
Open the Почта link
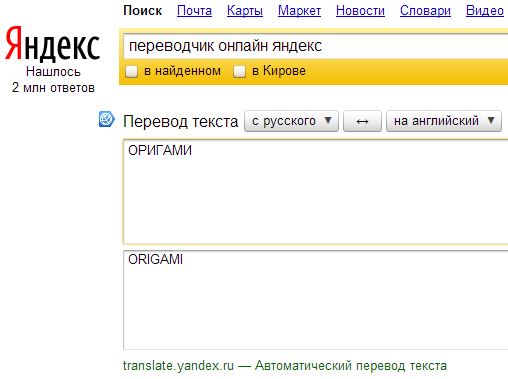click(x=194, y=11)
